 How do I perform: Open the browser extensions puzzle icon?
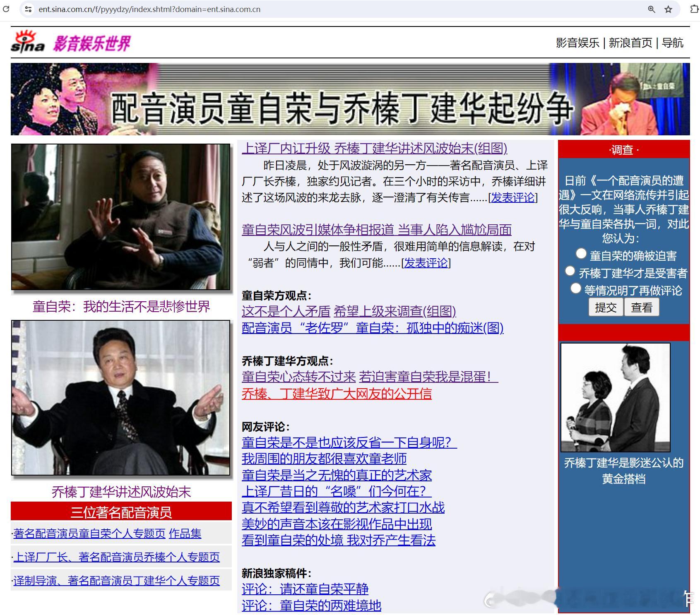[x=695, y=9]
